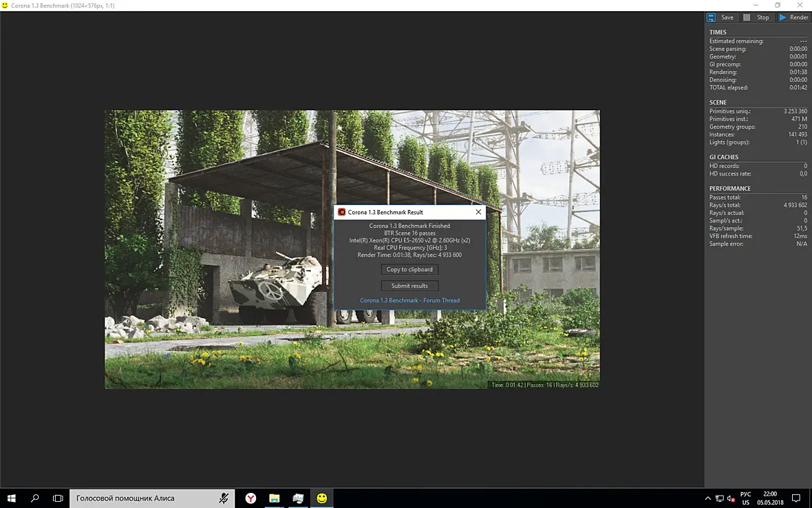Open the Windows Start menu
Viewport: 812px width, 508px height.
tap(12, 498)
